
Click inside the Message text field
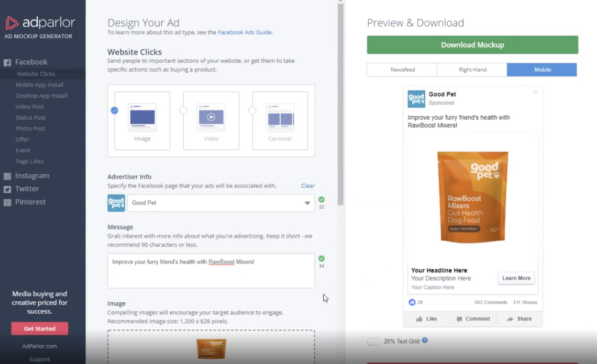pyautogui.click(x=209, y=270)
